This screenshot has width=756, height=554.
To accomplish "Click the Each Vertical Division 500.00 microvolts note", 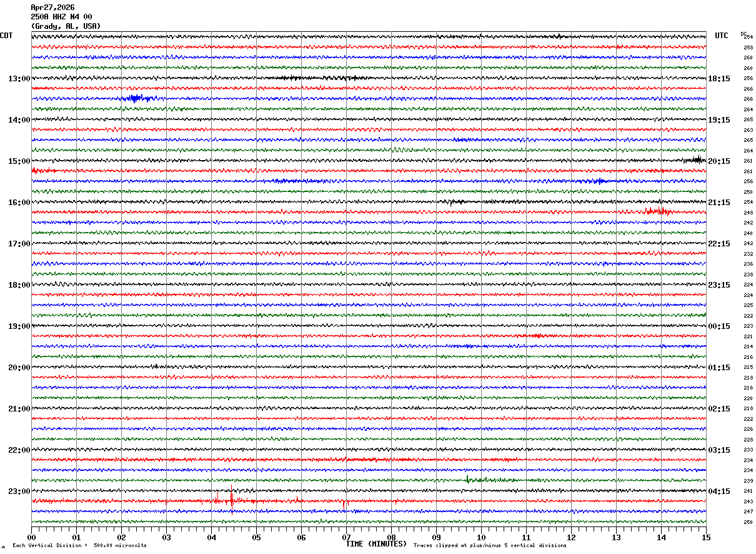I will 80,546.
